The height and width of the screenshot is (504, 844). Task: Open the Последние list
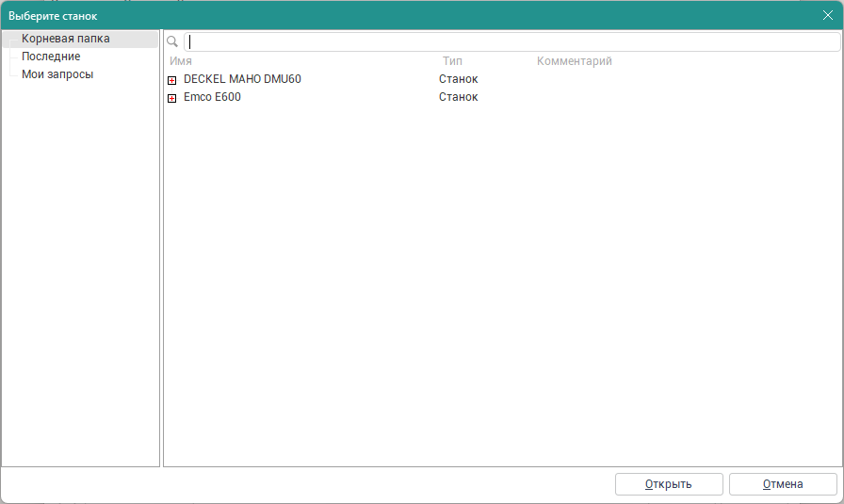[x=51, y=57]
